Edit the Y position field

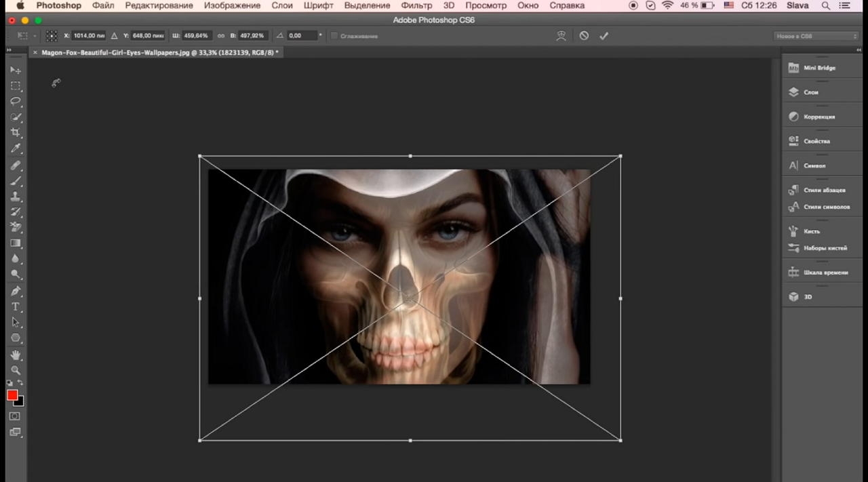149,36
